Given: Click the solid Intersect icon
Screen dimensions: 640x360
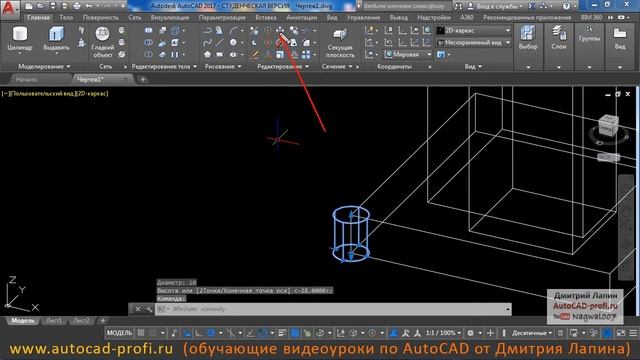Looking at the screenshot, I should click(x=149, y=54).
